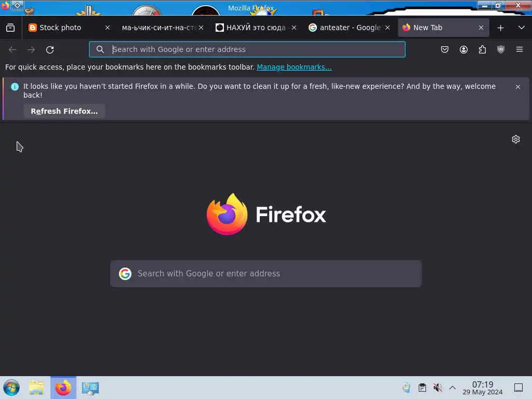Image resolution: width=532 pixels, height=399 pixels.
Task: Open the clipboard tray icon
Action: (422, 388)
